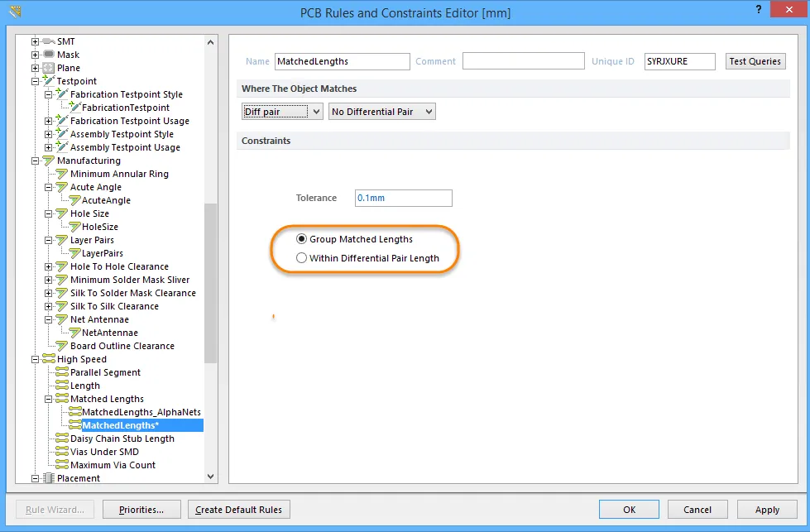
Task: Click the Test Queries button
Action: 755,61
